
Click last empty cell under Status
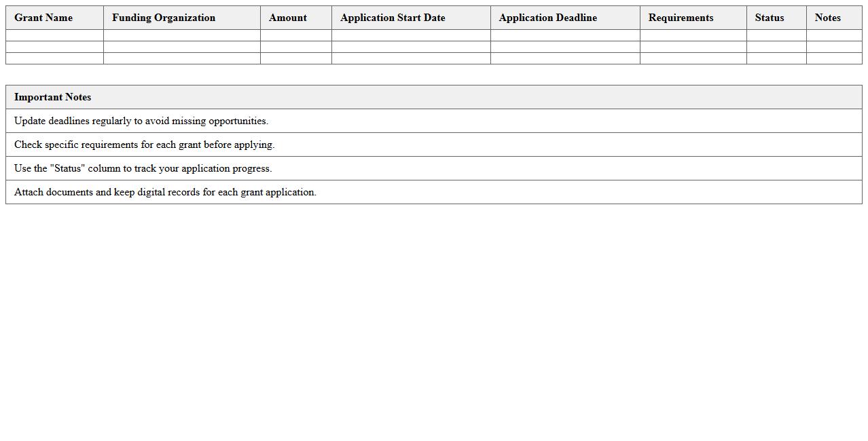(776, 58)
